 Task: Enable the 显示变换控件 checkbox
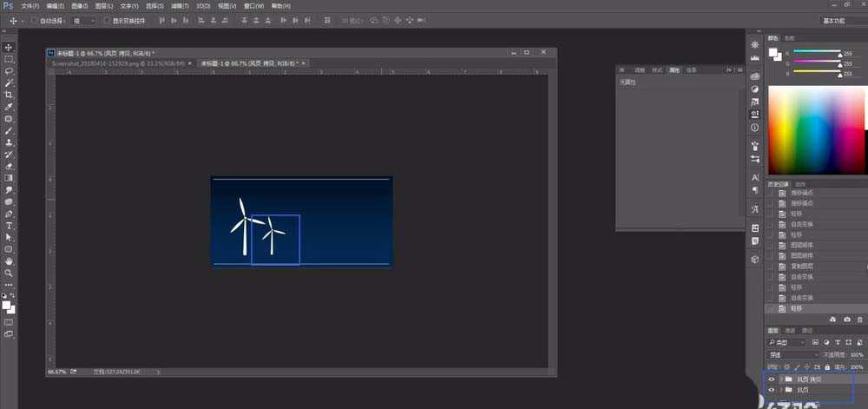coord(106,20)
